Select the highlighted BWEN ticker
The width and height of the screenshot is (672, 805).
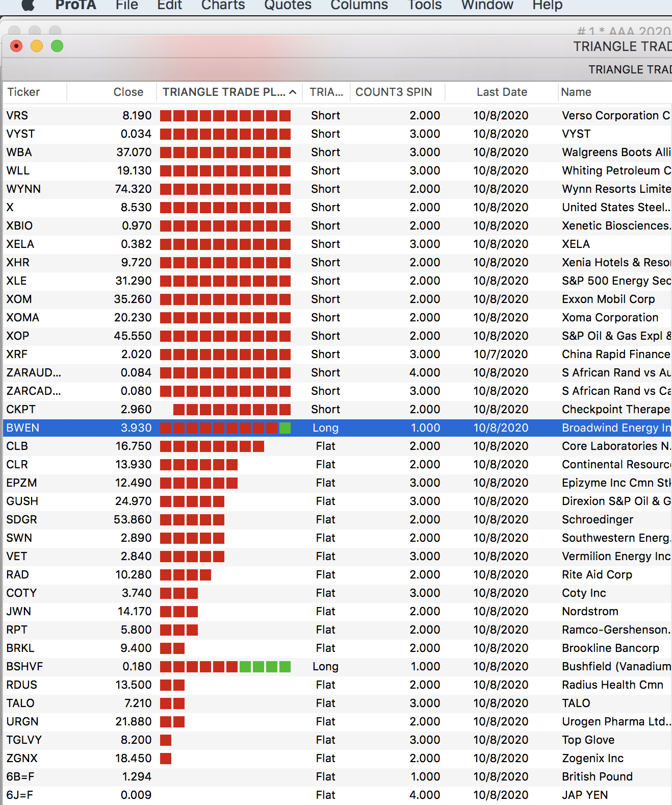tap(22, 427)
